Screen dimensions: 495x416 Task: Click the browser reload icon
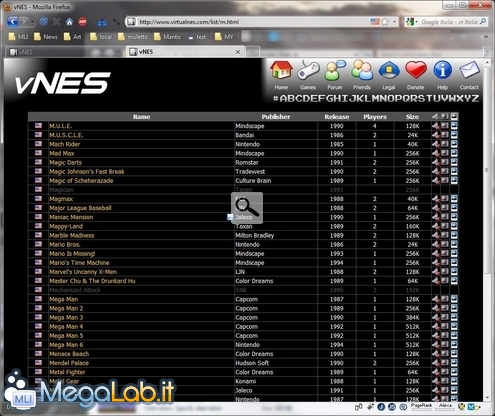pyautogui.click(x=43, y=22)
